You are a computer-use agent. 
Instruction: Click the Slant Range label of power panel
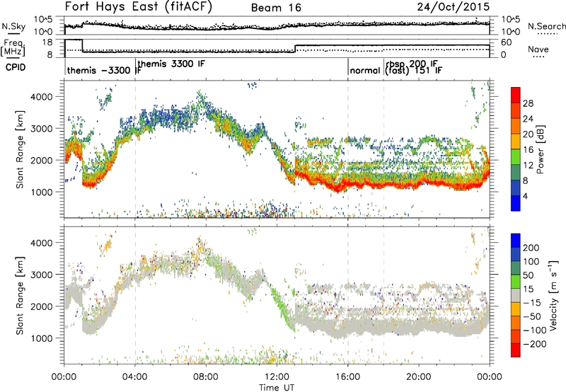click(20, 149)
